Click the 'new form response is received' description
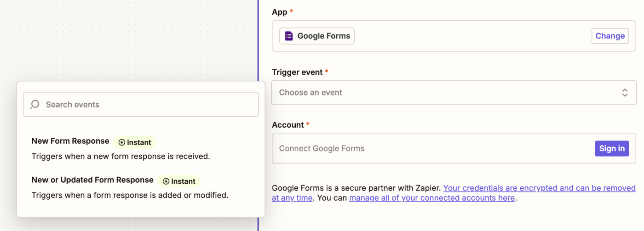 121,157
